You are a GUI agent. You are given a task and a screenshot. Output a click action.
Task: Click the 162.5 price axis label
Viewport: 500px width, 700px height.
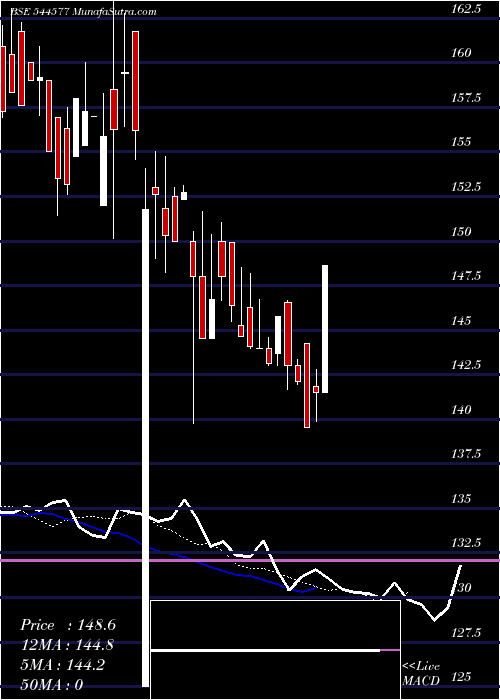click(466, 8)
